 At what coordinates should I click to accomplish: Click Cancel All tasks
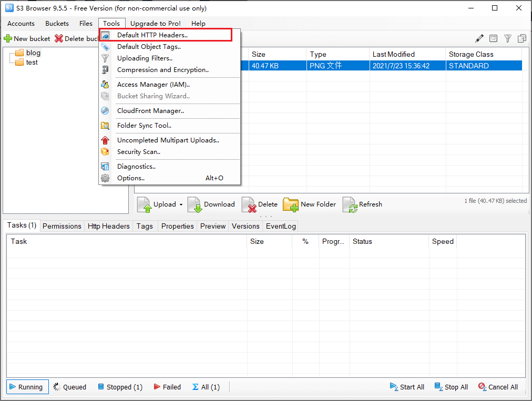[498, 387]
